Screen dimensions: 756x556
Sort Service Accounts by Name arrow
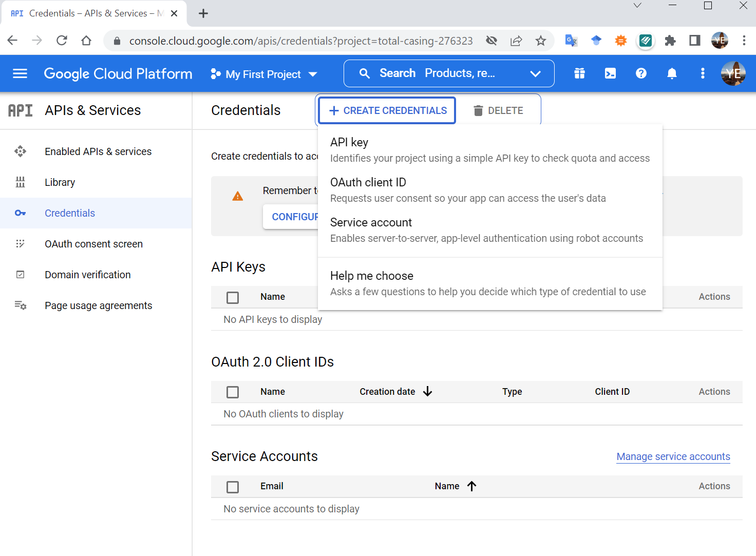(x=471, y=486)
